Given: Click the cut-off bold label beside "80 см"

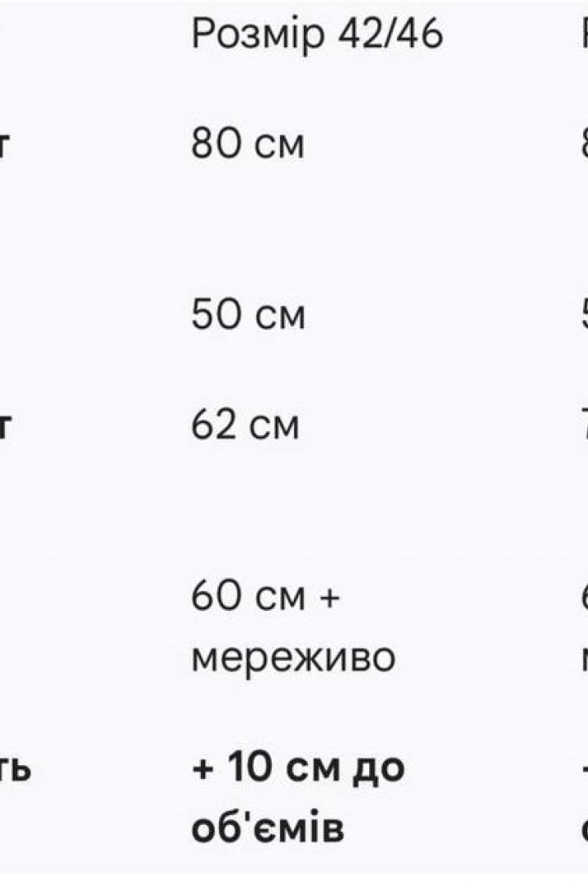Looking at the screenshot, I should click(10, 145).
